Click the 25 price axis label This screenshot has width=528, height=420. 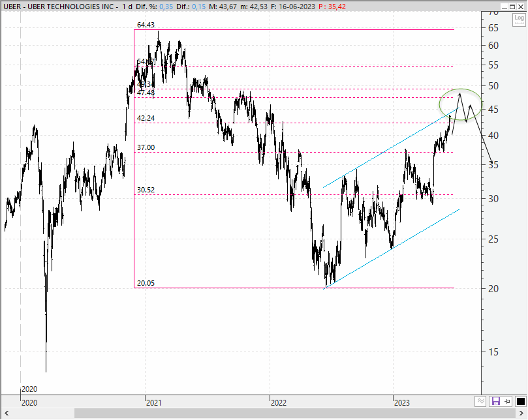coord(493,239)
